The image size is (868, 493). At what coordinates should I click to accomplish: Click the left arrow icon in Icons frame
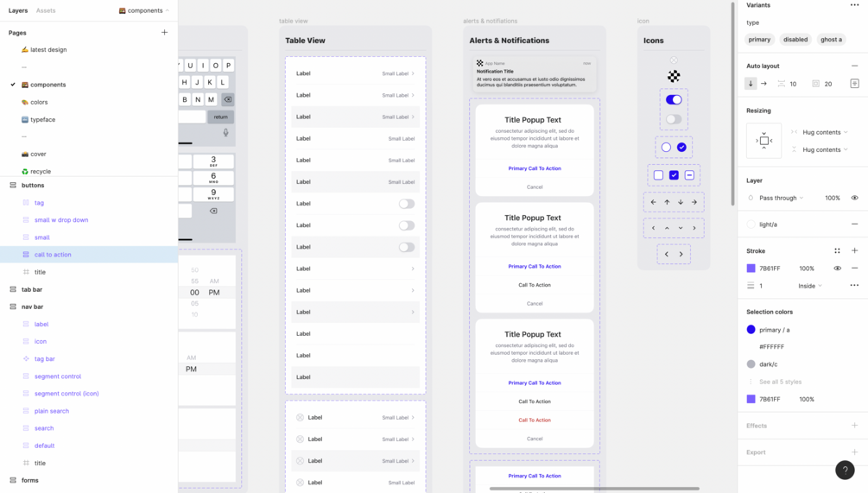pyautogui.click(x=653, y=202)
